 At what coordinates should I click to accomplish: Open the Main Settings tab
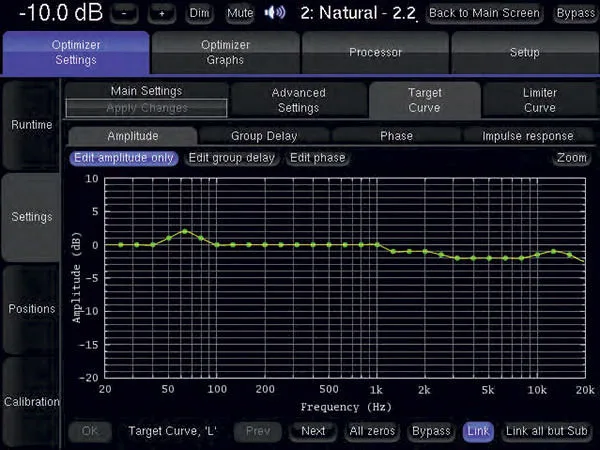pyautogui.click(x=147, y=91)
